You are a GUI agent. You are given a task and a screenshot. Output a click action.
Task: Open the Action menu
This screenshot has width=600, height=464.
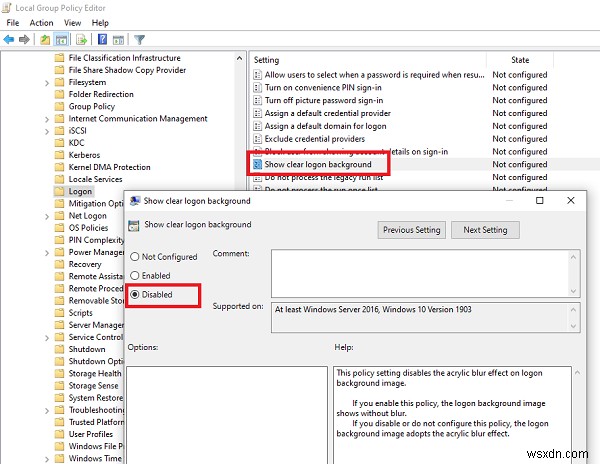point(41,23)
